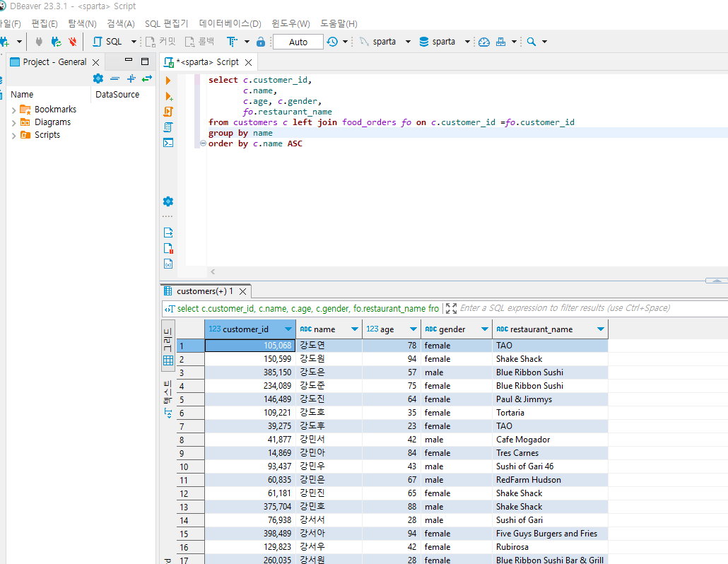Image resolution: width=728 pixels, height=564 pixels.
Task: Open the 윈도우(W) menu
Action: tap(290, 23)
